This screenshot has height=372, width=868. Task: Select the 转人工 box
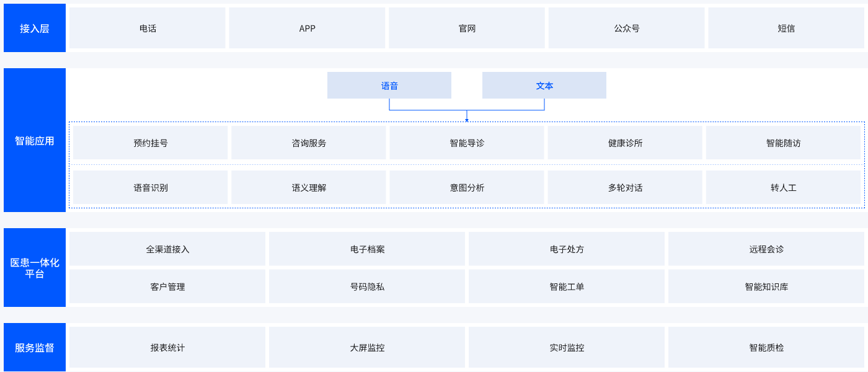point(784,187)
